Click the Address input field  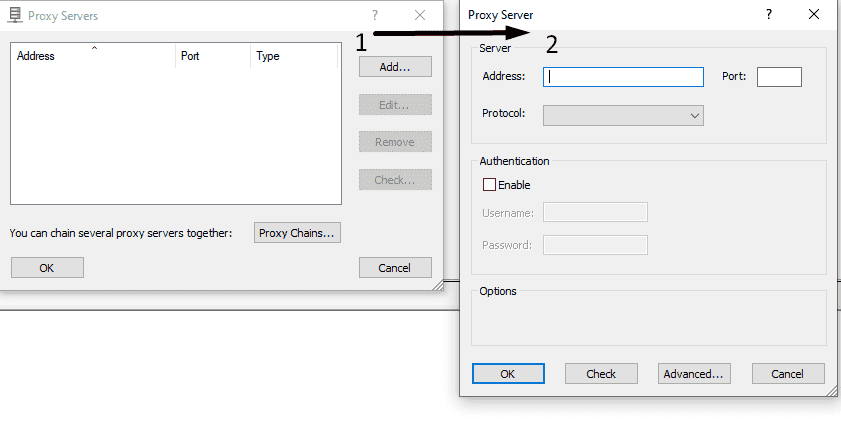(x=623, y=77)
